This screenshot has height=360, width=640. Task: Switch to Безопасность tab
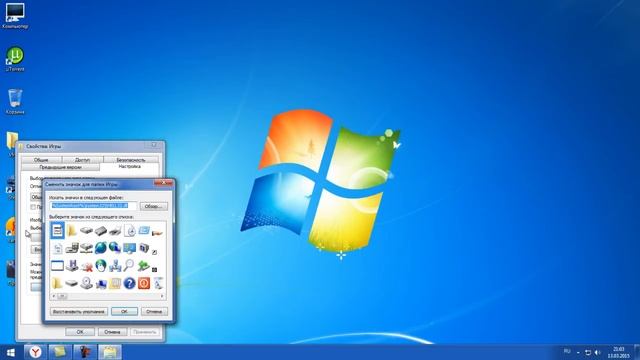click(131, 160)
